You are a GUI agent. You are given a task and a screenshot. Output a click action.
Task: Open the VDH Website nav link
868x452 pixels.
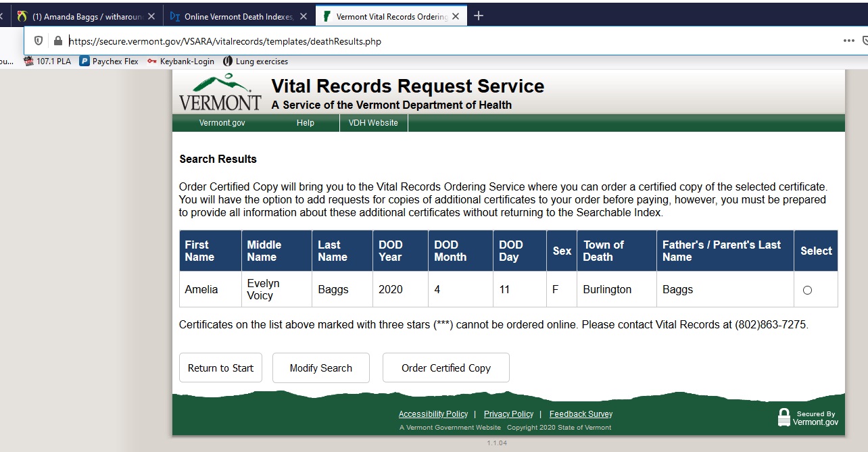pos(373,123)
